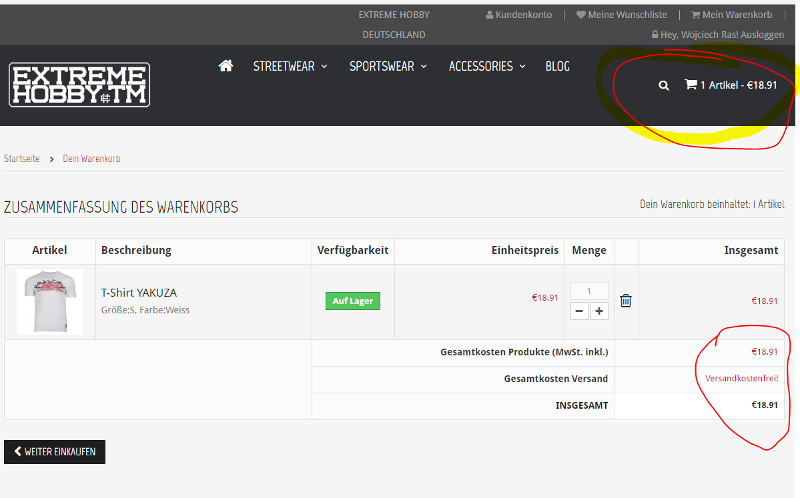Image resolution: width=800 pixels, height=498 pixels.
Task: Click the Extreme Hobby TM logo
Action: (80, 85)
